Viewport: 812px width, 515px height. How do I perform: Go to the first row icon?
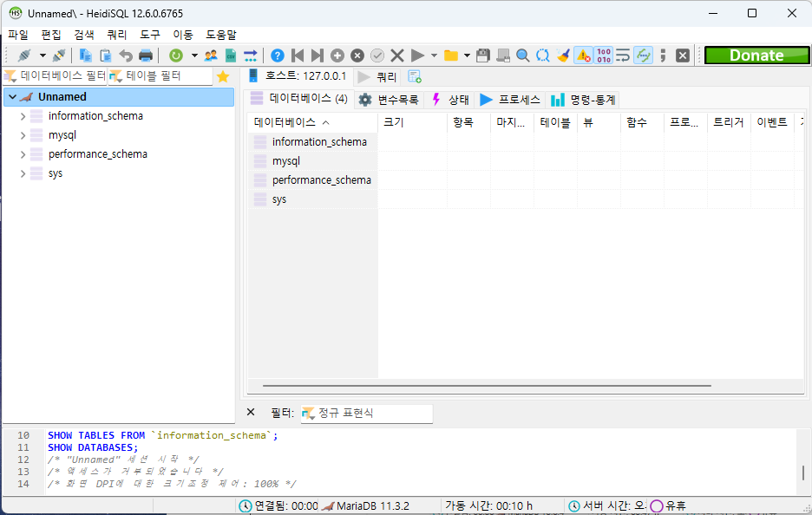pyautogui.click(x=298, y=55)
